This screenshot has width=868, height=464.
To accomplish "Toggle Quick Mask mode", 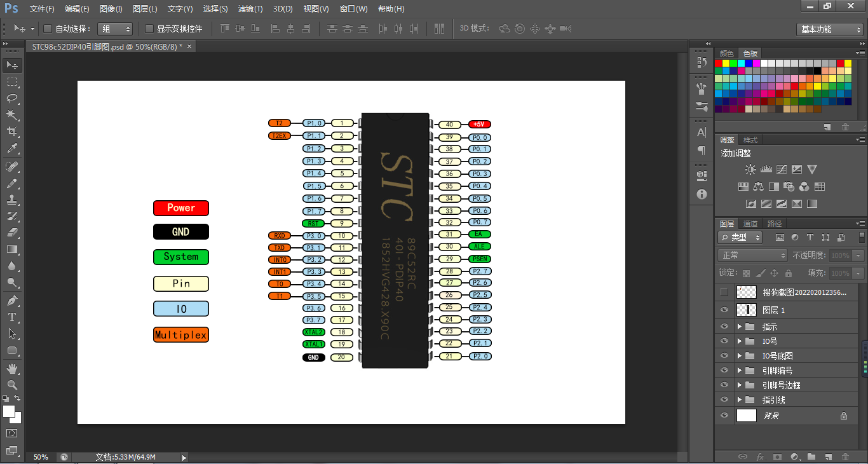I will [12, 433].
